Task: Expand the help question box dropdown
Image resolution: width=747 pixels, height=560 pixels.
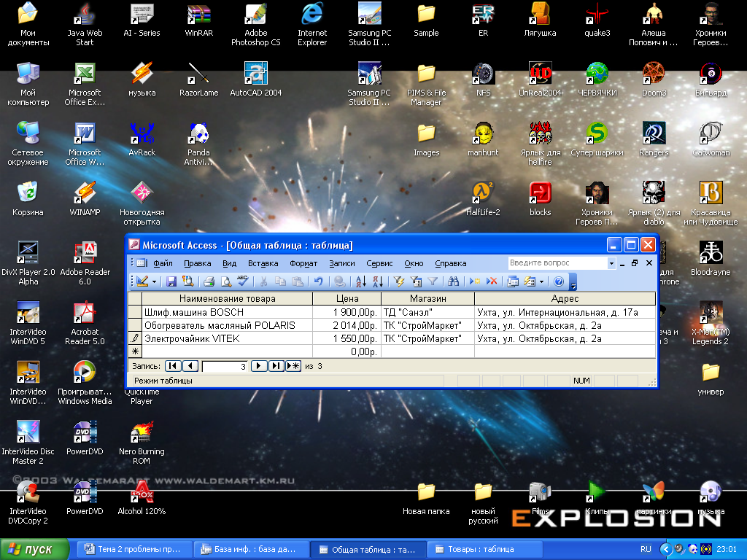Action: pos(611,262)
